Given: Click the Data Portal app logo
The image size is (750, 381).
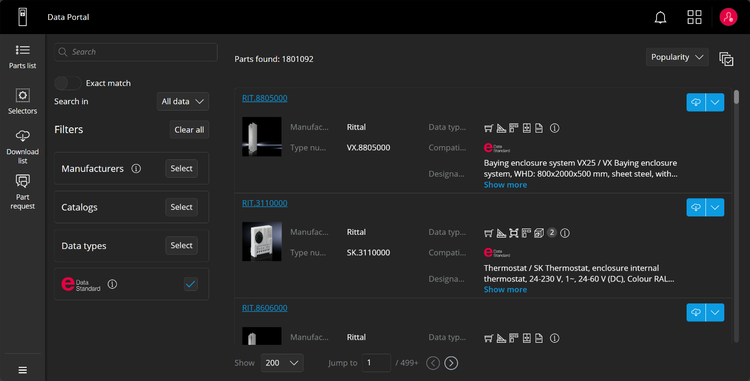Looking at the screenshot, I should (x=22, y=17).
